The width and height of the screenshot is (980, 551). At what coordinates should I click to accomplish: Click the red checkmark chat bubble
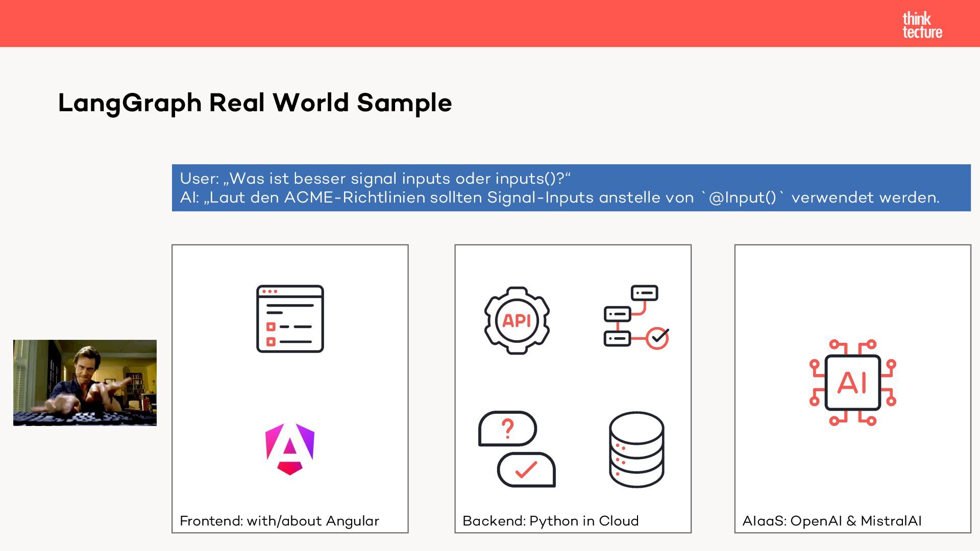point(526,470)
